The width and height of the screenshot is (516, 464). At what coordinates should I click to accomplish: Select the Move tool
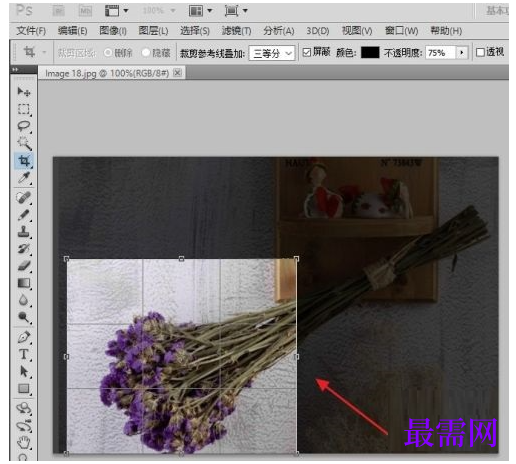pos(24,92)
